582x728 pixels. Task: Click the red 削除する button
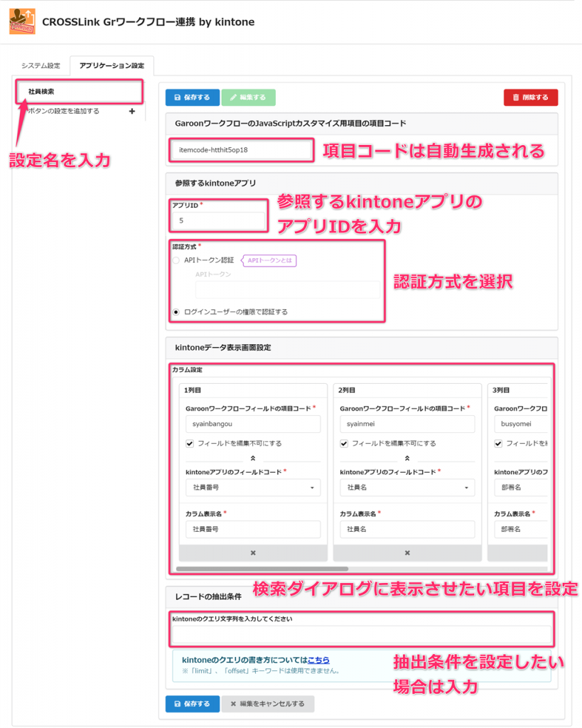pyautogui.click(x=531, y=97)
